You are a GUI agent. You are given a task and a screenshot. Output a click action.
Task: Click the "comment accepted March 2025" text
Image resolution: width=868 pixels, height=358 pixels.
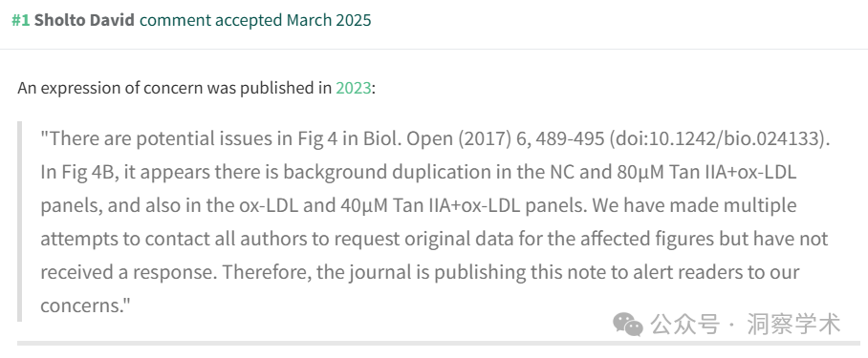point(255,20)
